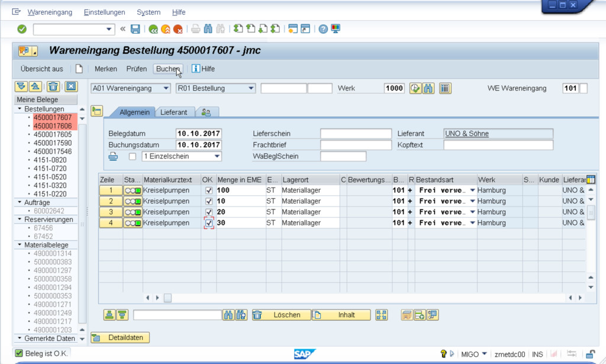Collapse the Bestellungen tree node

point(20,109)
